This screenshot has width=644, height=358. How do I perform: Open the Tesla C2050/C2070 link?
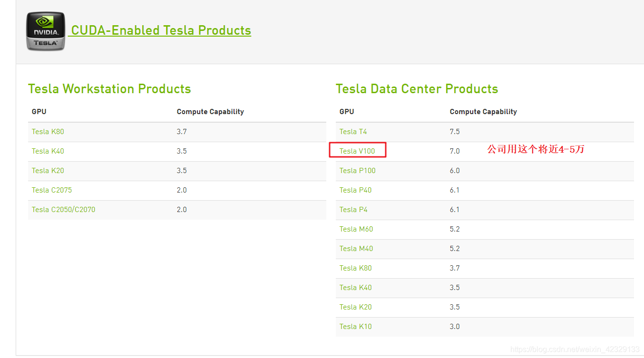[64, 210]
